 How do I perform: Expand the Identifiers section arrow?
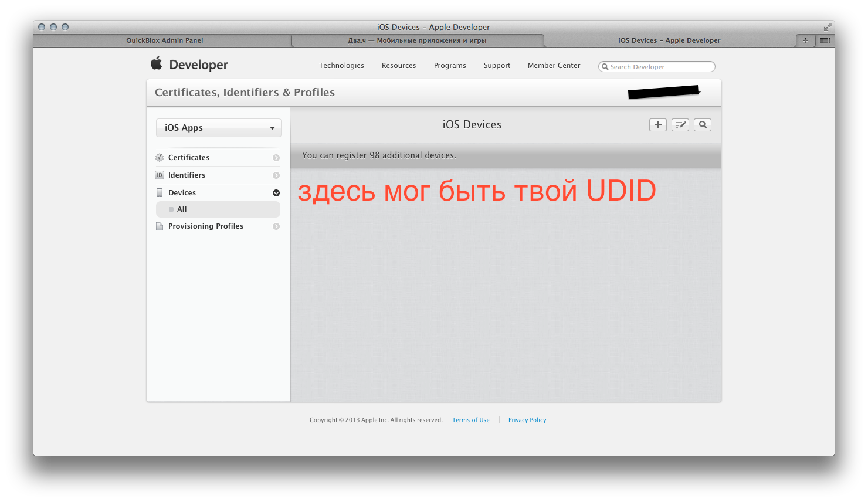tap(276, 175)
